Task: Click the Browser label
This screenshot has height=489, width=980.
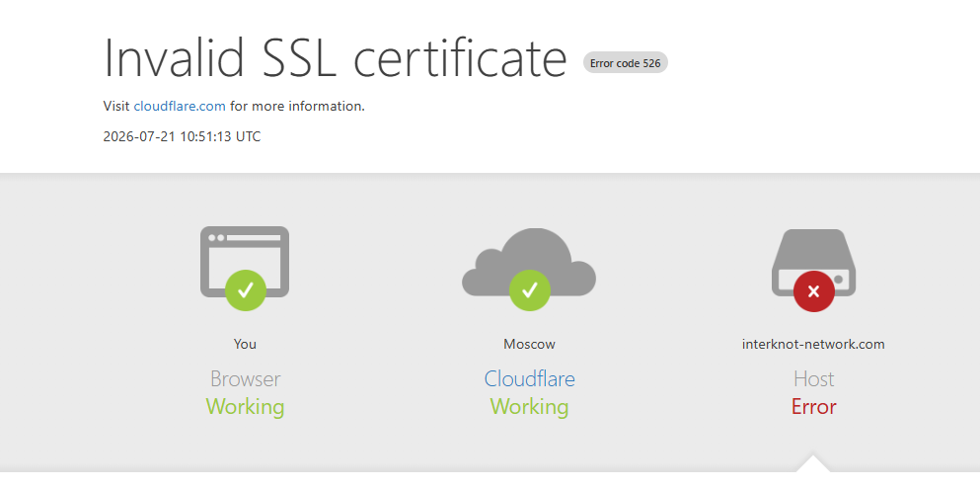Action: click(245, 379)
